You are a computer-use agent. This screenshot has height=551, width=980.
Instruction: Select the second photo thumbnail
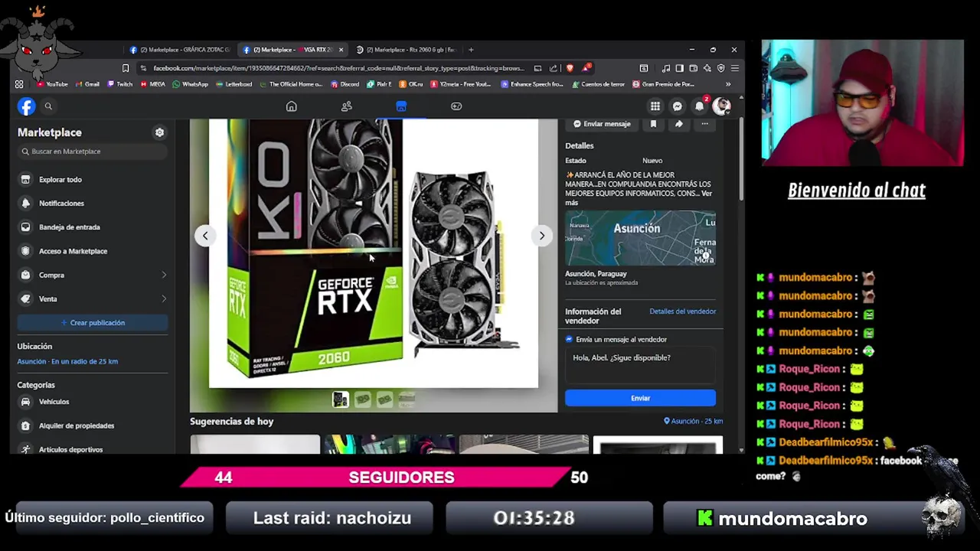tap(363, 399)
